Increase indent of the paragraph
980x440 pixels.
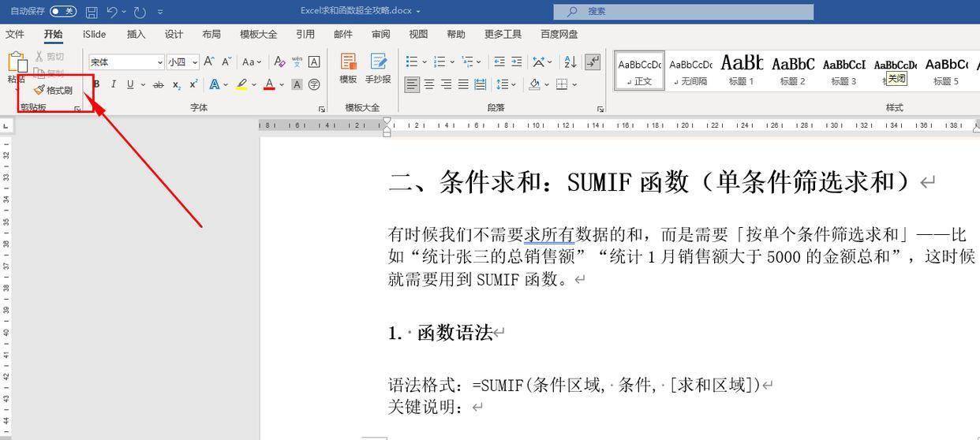[x=517, y=62]
